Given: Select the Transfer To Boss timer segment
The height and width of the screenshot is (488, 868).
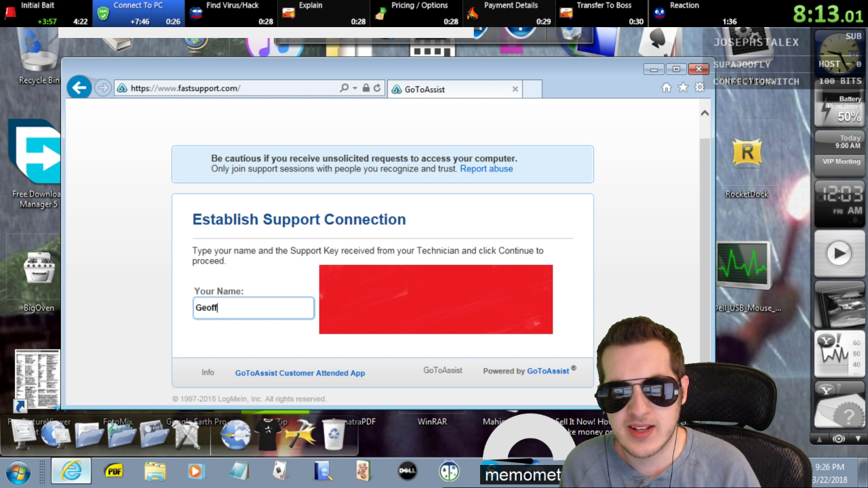Looking at the screenshot, I should pyautogui.click(x=602, y=14).
